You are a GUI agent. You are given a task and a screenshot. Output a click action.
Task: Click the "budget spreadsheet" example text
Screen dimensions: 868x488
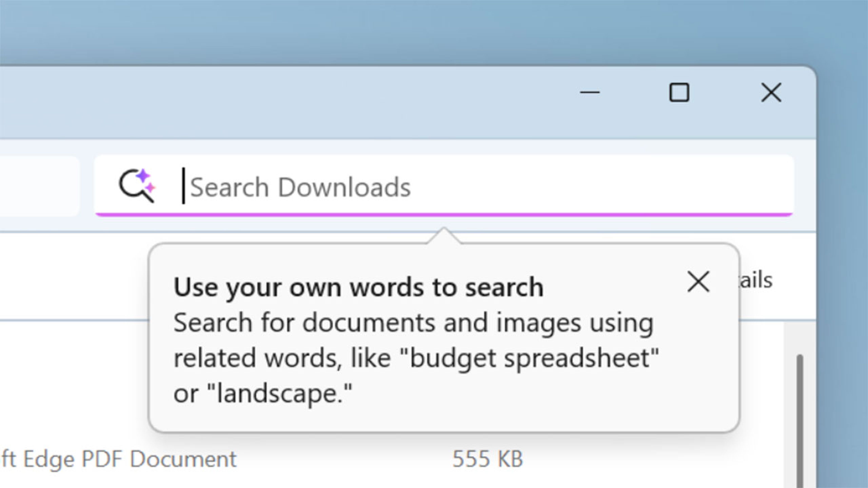529,358
